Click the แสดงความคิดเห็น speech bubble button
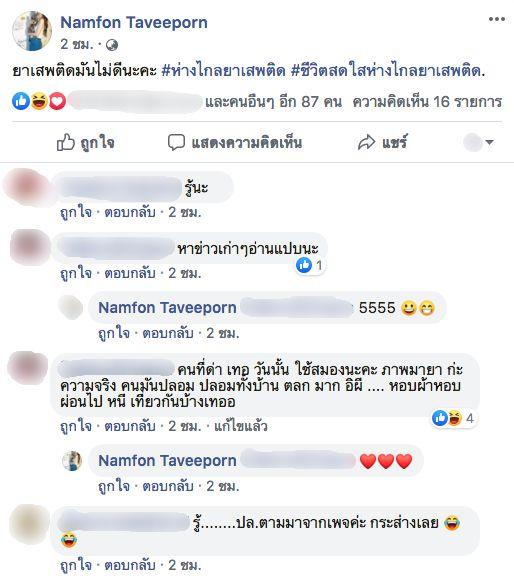Image resolution: width=514 pixels, height=582 pixels. coord(235,143)
